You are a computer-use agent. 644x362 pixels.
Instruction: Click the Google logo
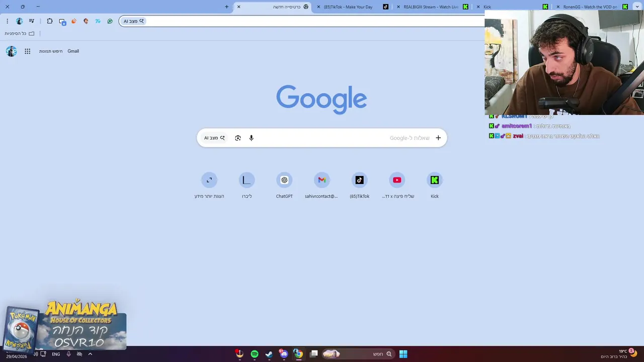[x=321, y=99]
